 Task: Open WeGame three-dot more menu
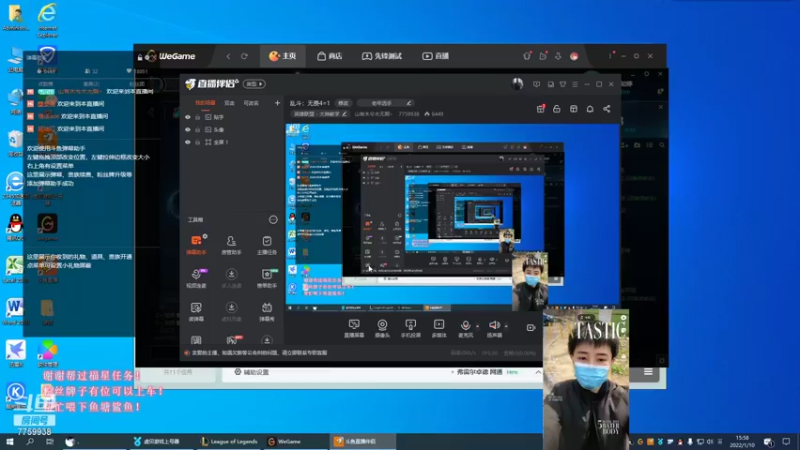(x=610, y=56)
